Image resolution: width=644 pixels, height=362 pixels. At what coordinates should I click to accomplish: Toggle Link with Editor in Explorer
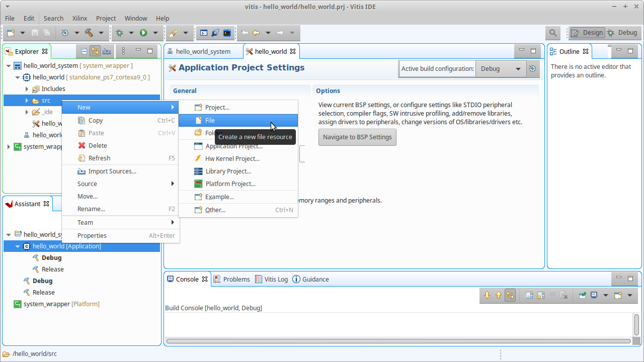click(95, 51)
